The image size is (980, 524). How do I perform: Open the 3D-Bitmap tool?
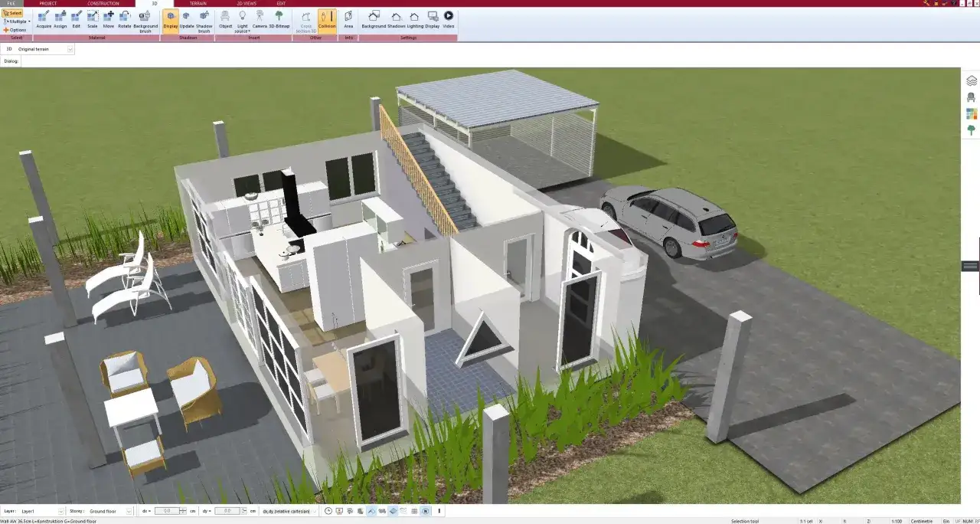point(279,21)
